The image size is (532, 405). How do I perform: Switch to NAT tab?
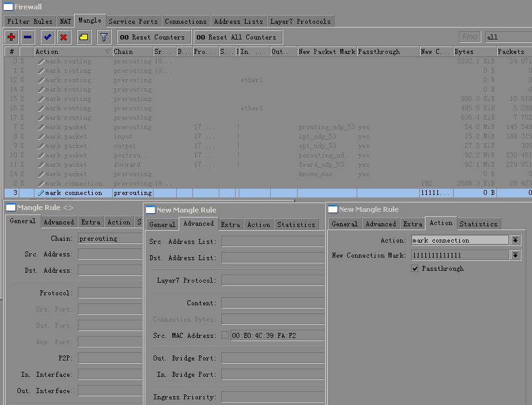coord(65,21)
